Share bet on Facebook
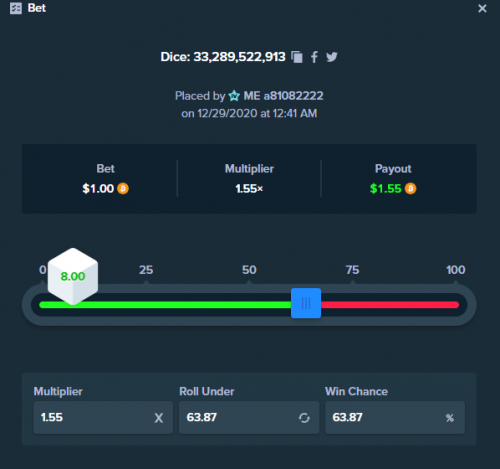 314,57
